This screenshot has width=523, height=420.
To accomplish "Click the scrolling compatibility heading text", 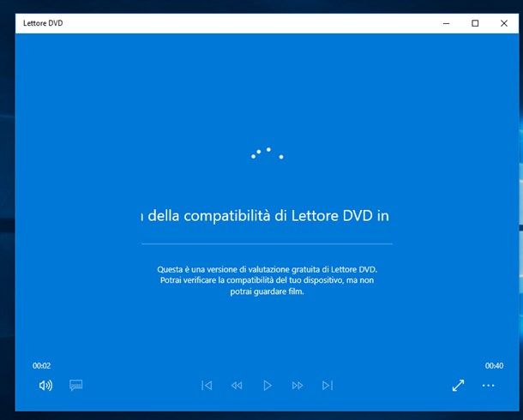I will click(x=265, y=216).
